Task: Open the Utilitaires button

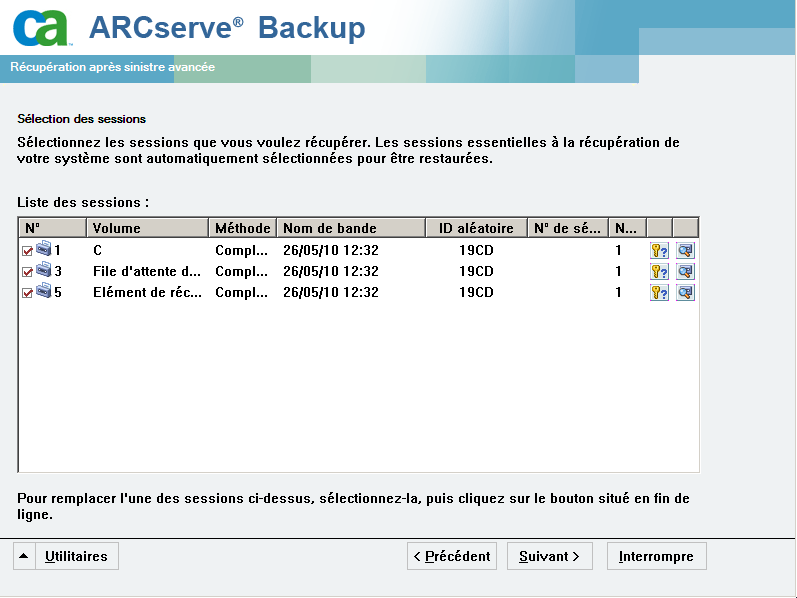Action: (76, 556)
